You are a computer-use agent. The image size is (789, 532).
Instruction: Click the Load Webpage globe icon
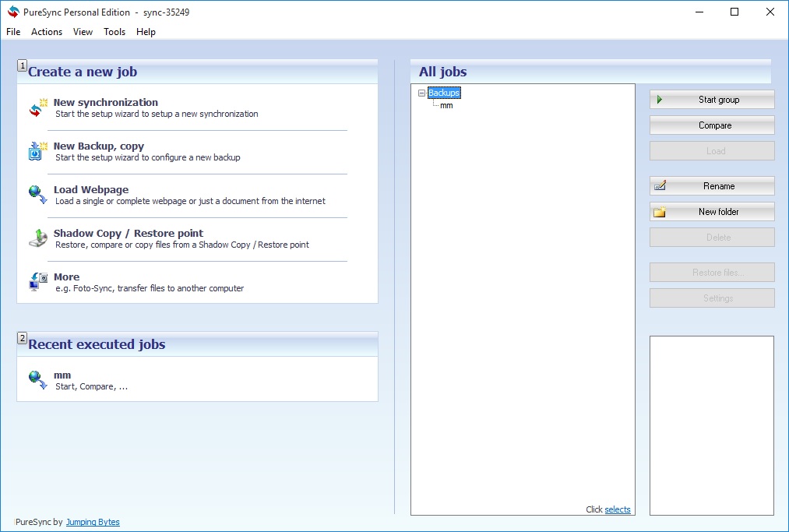point(37,195)
